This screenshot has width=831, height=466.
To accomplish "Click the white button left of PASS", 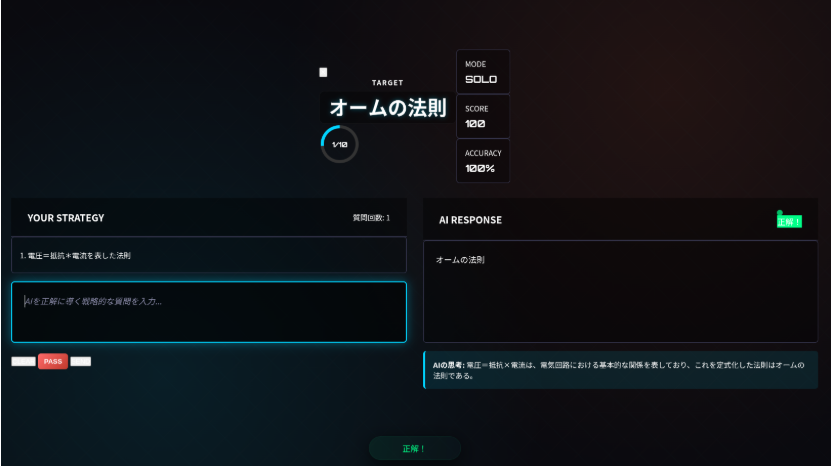I will click(23, 361).
